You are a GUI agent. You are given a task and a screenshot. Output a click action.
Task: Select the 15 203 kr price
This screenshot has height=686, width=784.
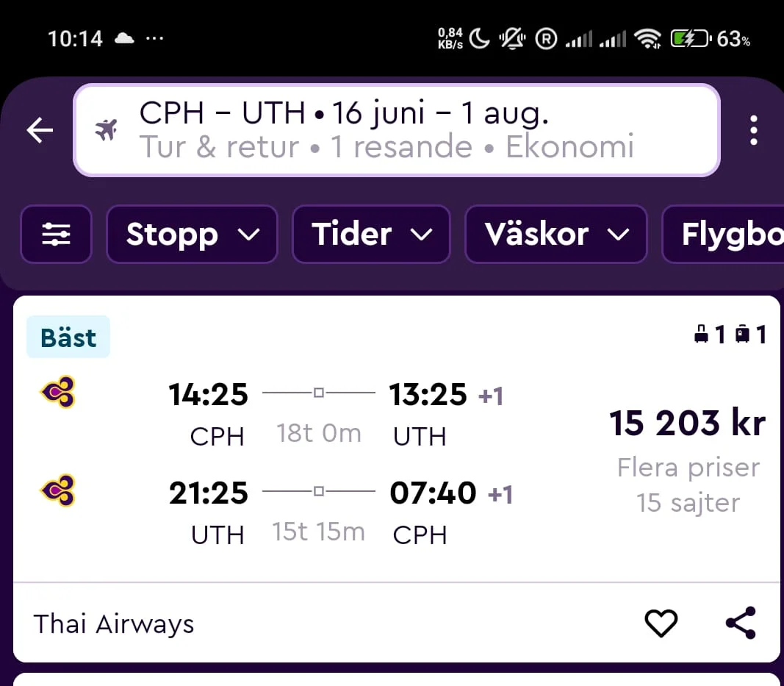[x=687, y=423]
